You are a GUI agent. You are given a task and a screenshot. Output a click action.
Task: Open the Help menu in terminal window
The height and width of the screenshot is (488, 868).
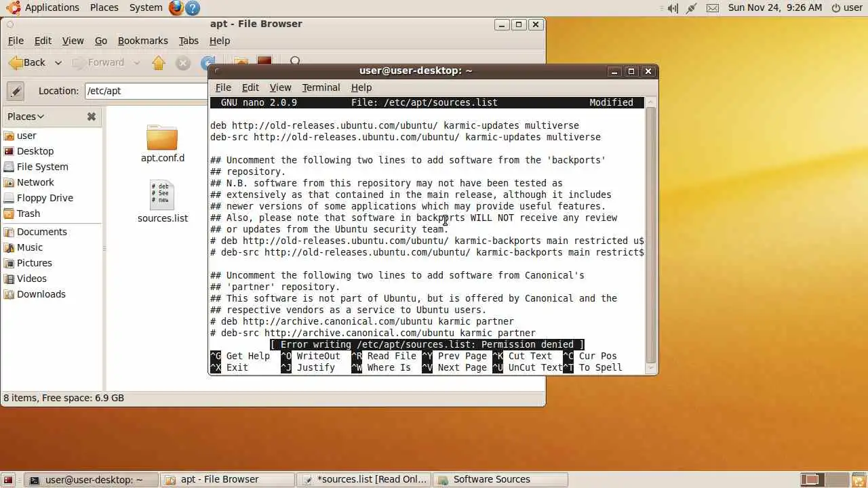click(x=361, y=87)
